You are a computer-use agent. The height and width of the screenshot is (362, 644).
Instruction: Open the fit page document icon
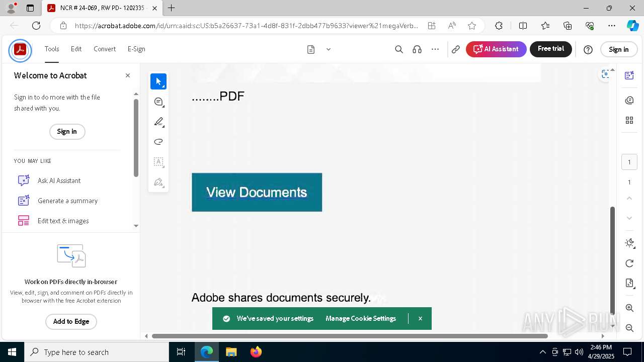629,283
